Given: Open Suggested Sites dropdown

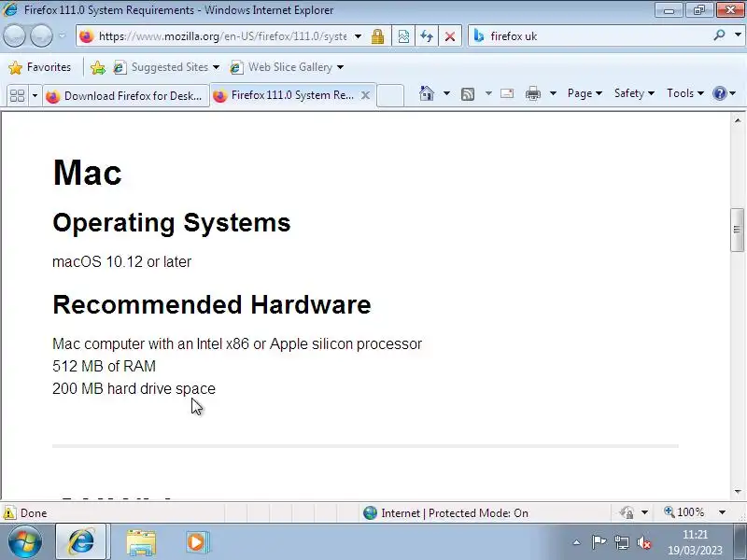Looking at the screenshot, I should (167, 67).
